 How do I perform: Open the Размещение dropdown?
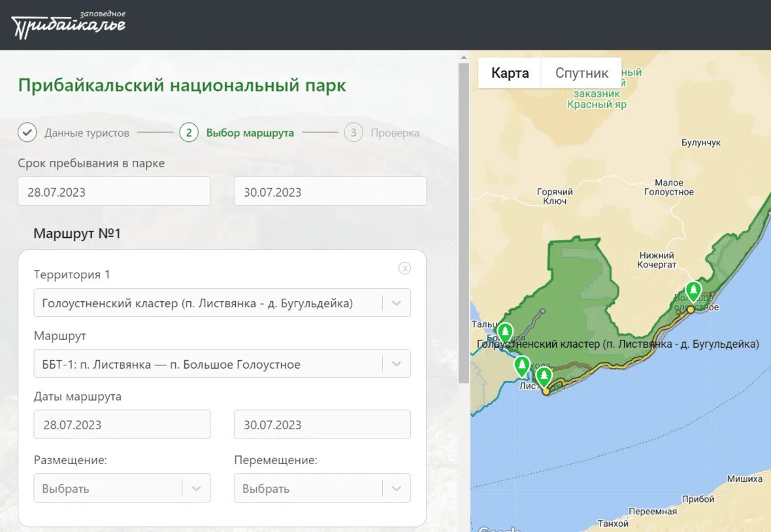(122, 488)
